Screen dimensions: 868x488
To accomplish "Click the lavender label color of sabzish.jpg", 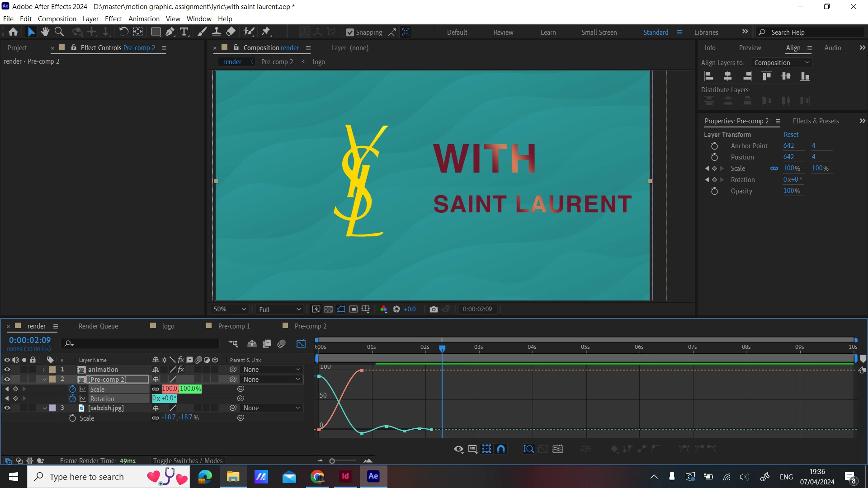I will pos(52,408).
